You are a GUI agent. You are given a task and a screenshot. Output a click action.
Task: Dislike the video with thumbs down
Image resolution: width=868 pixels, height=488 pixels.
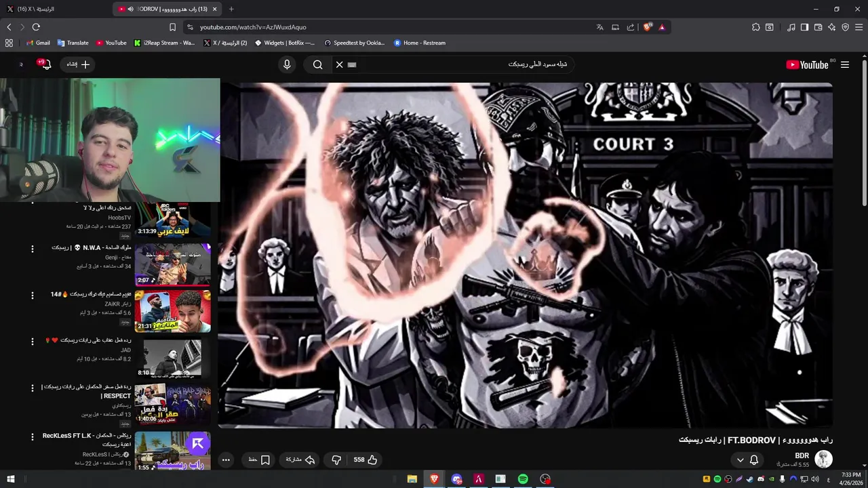(x=336, y=460)
